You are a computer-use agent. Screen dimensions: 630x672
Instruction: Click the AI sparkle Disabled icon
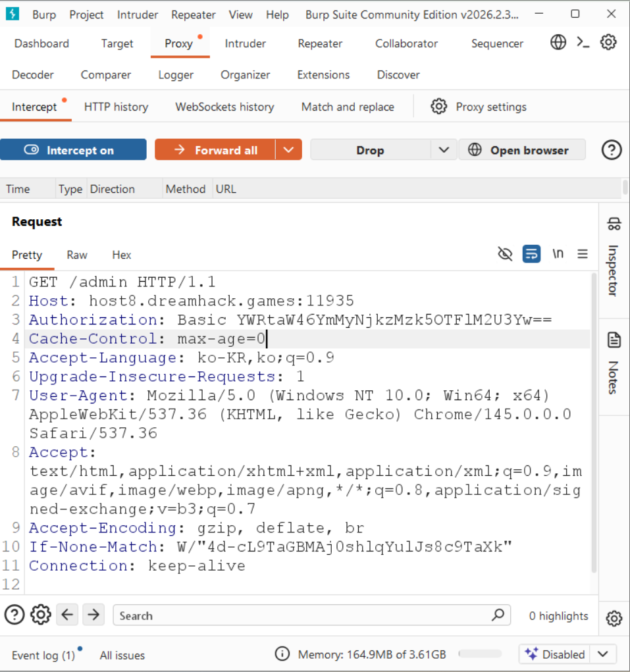point(531,654)
